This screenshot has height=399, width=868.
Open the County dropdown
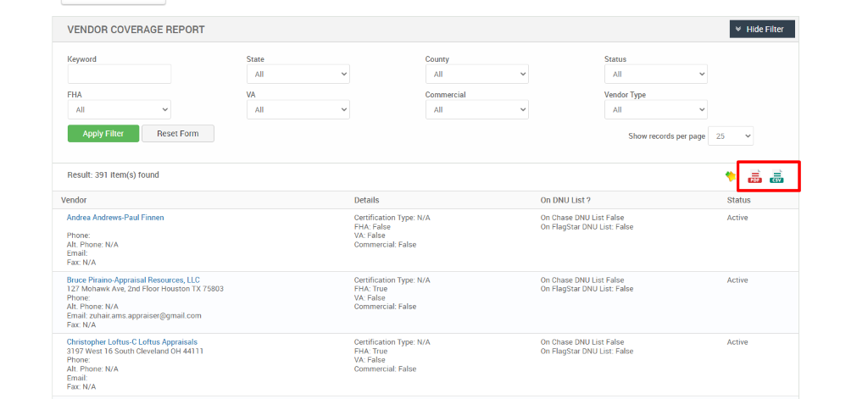[476, 75]
